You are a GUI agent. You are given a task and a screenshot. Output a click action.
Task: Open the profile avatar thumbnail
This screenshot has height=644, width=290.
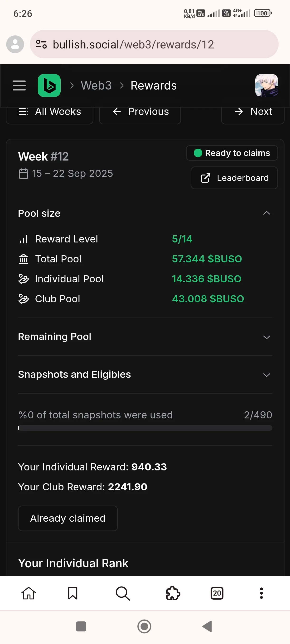point(266,85)
